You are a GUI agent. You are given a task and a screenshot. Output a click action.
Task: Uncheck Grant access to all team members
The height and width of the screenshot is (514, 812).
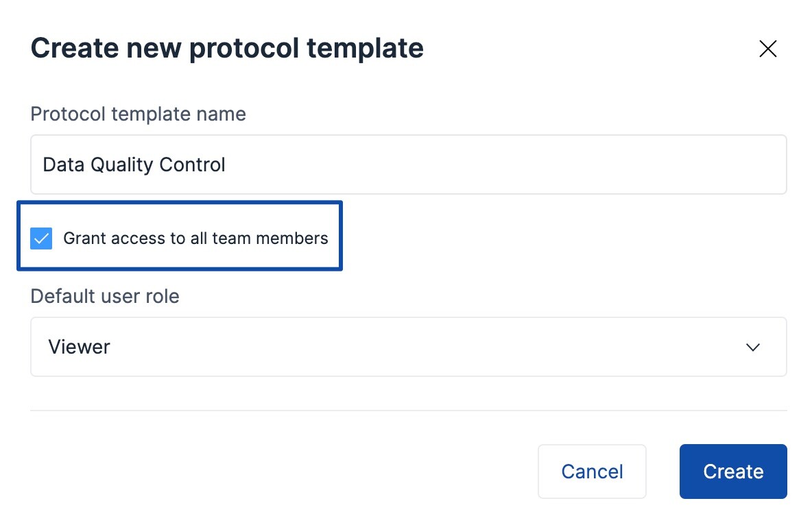tap(41, 238)
